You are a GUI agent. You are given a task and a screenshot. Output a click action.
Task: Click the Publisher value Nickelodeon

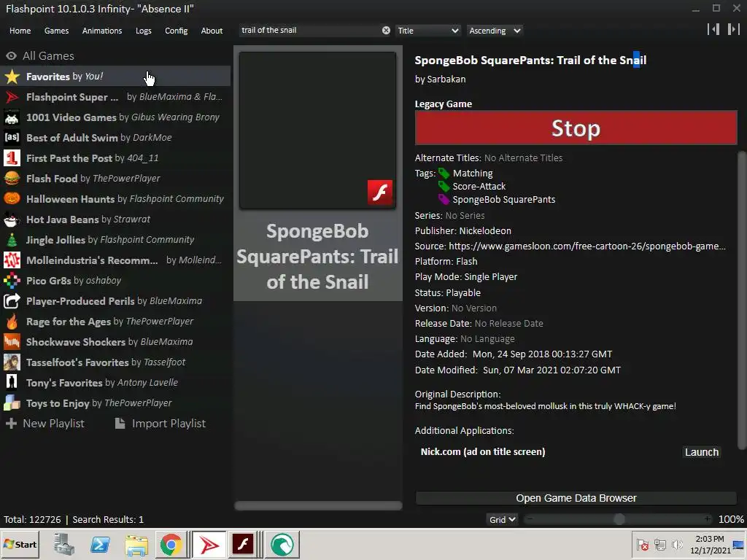[x=485, y=231]
